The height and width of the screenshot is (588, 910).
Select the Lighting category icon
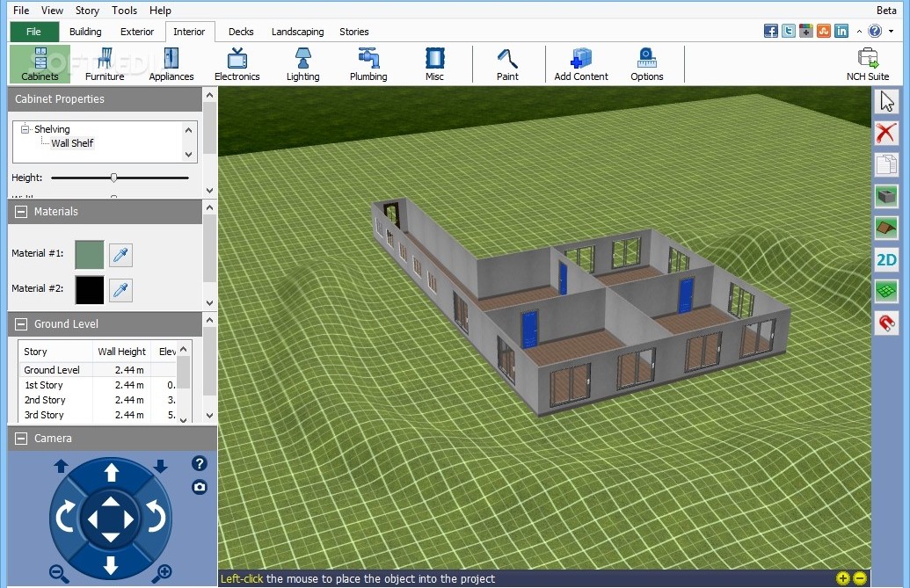tap(302, 62)
